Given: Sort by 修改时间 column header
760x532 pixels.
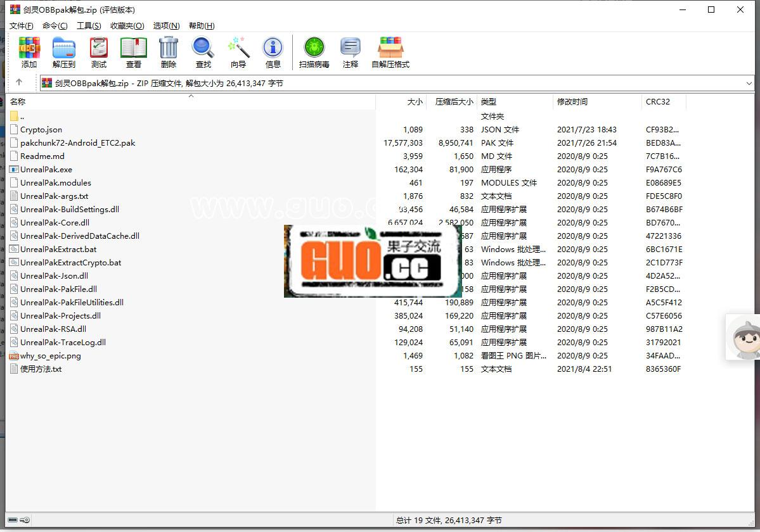Looking at the screenshot, I should coord(572,102).
